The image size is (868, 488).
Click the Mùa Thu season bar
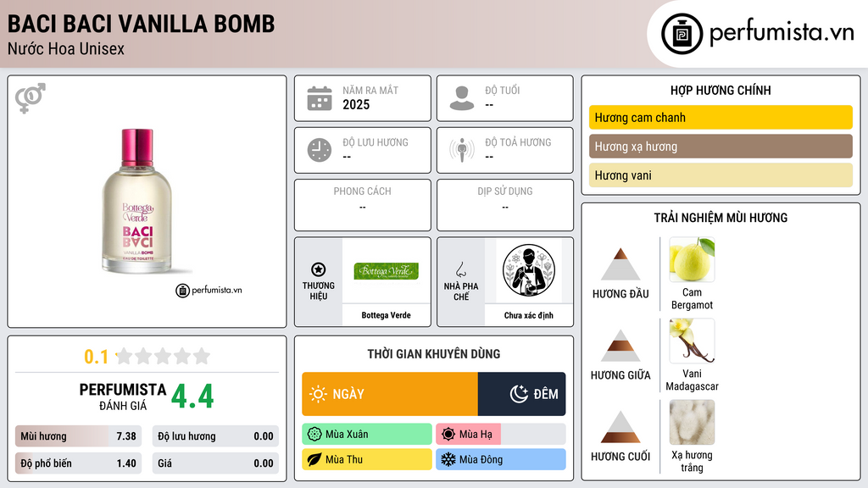coord(367,459)
